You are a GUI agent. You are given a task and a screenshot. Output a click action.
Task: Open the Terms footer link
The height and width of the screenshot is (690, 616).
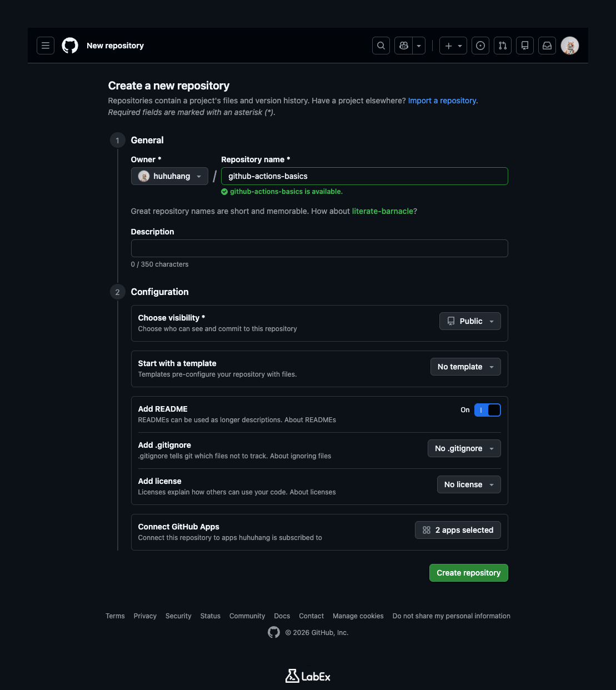click(x=115, y=616)
